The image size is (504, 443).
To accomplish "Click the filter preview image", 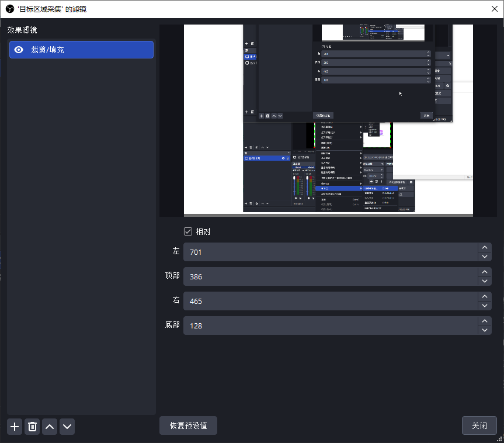I will (328, 120).
